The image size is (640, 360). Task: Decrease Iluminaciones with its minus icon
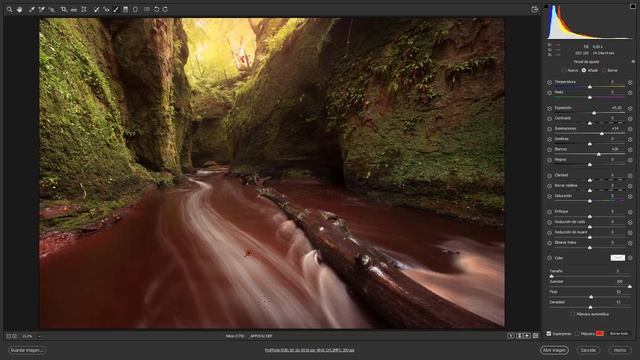(x=549, y=129)
